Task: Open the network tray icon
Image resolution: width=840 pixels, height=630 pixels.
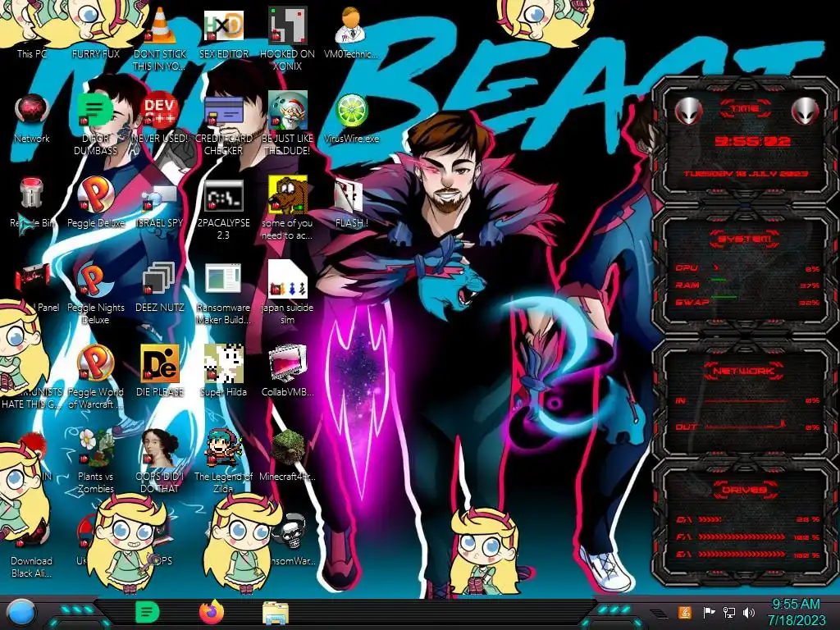Action: [x=729, y=612]
